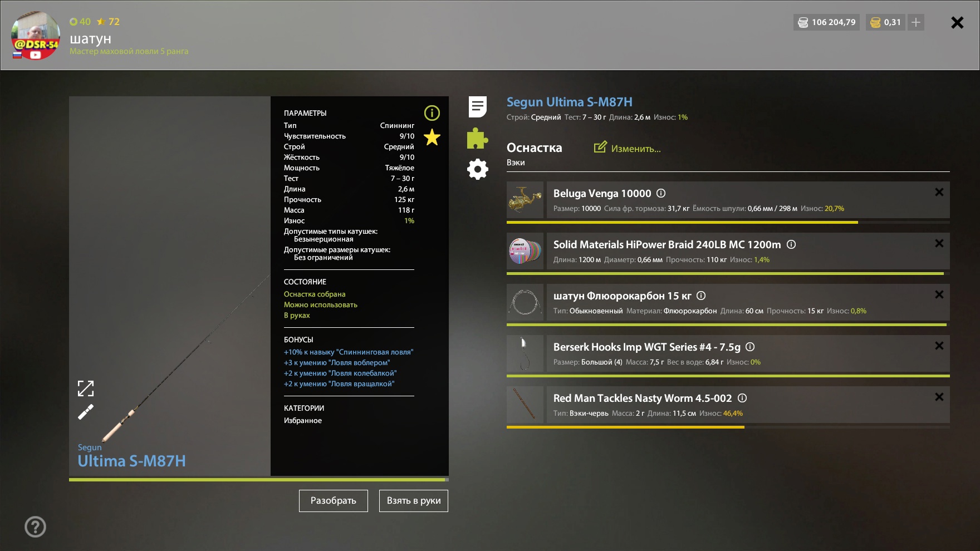Click the 'Оснастка собрана' status text

315,294
